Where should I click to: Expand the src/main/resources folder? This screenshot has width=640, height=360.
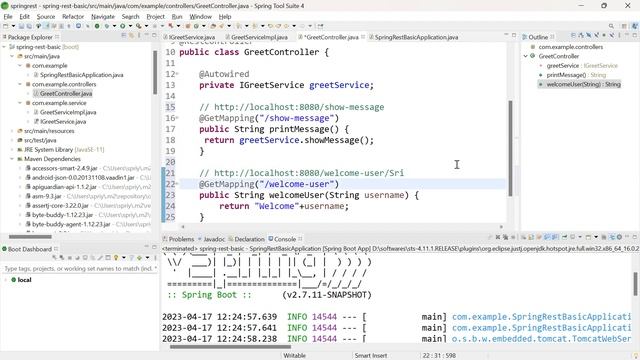pos(12,131)
